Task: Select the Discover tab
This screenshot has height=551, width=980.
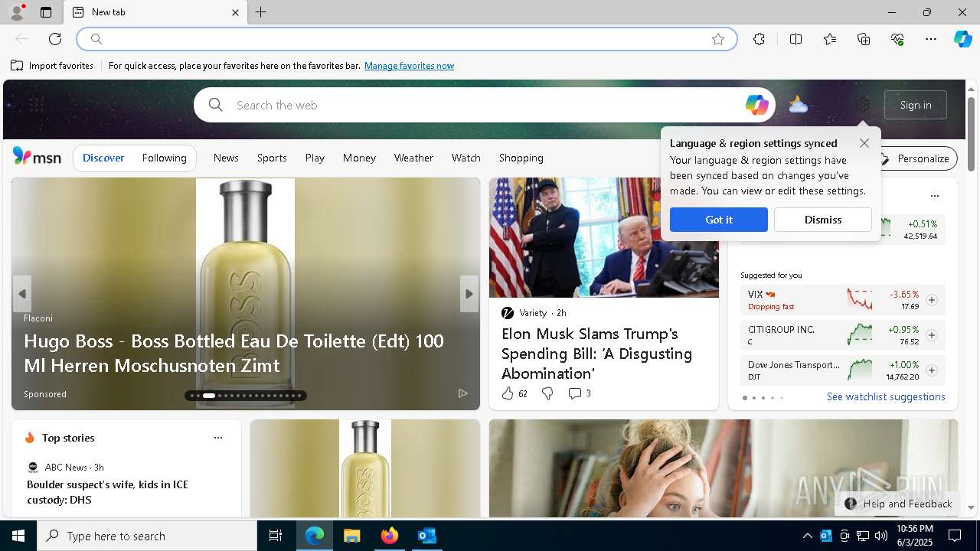Action: [x=103, y=158]
